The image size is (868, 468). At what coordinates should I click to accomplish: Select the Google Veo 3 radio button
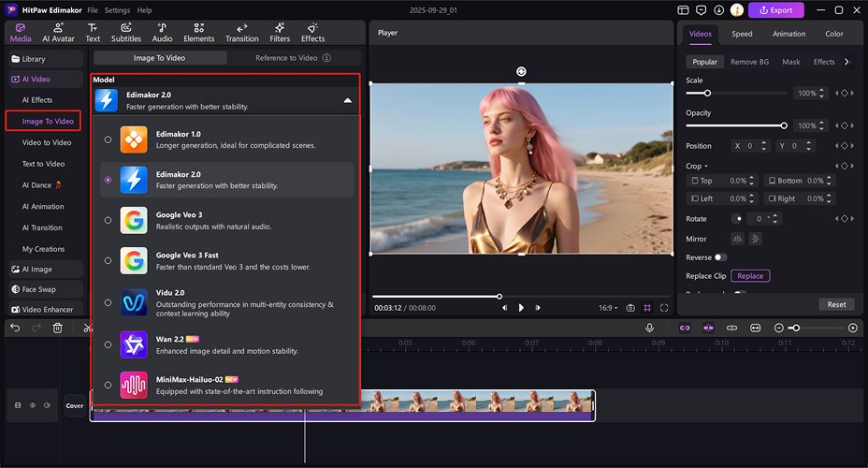[108, 221]
